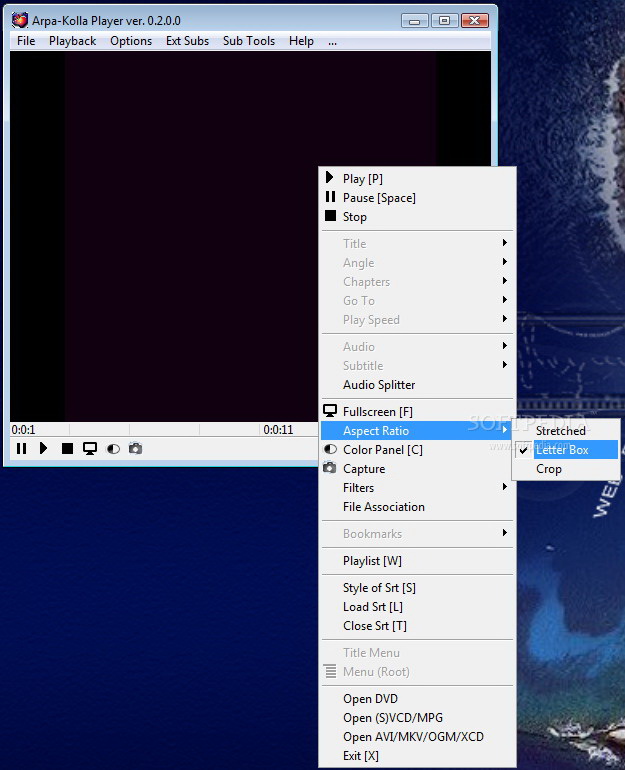Choose Crop aspect ratio
Image resolution: width=625 pixels, height=770 pixels.
(549, 469)
